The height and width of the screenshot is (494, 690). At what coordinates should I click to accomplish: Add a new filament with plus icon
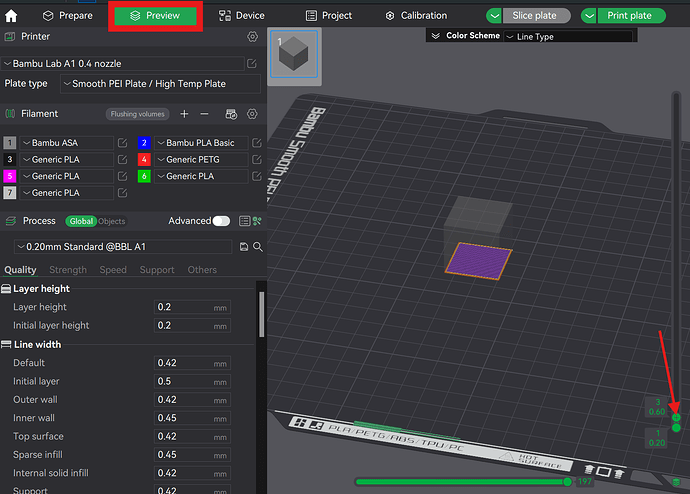[184, 114]
